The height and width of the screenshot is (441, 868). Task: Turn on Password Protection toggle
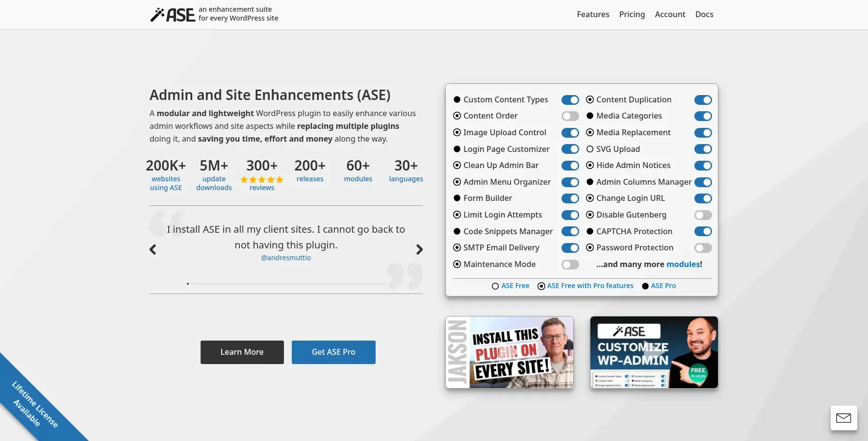pos(703,248)
